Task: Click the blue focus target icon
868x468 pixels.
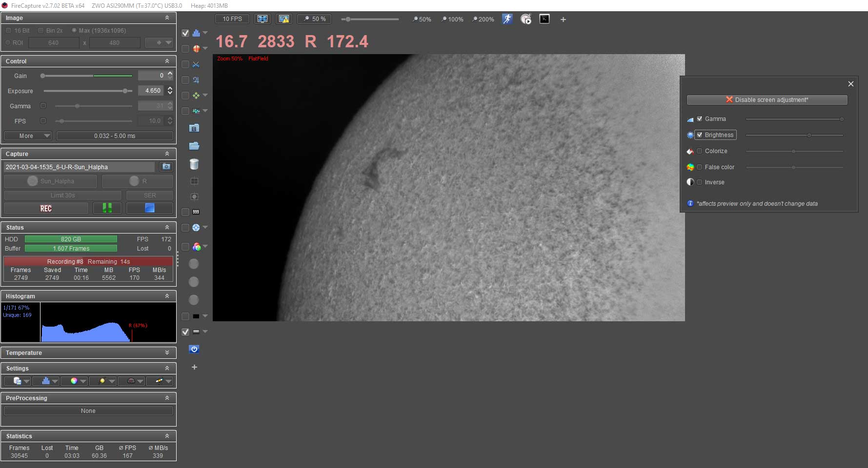Action: [196, 228]
